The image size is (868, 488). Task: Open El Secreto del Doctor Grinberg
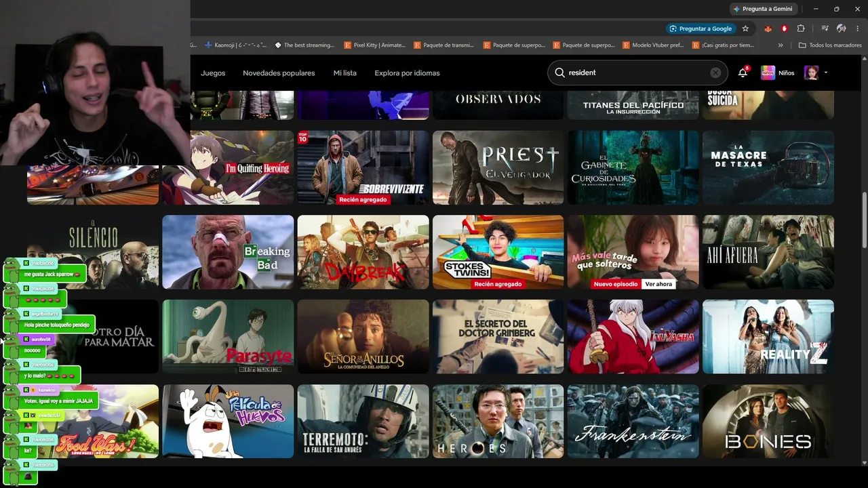(x=498, y=337)
